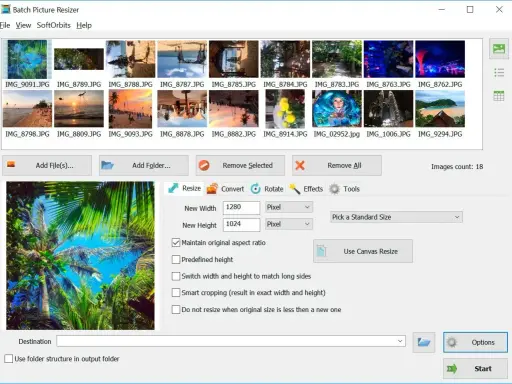The width and height of the screenshot is (512, 384).
Task: Expand Pick a Standard Size dropdown
Action: tap(396, 217)
